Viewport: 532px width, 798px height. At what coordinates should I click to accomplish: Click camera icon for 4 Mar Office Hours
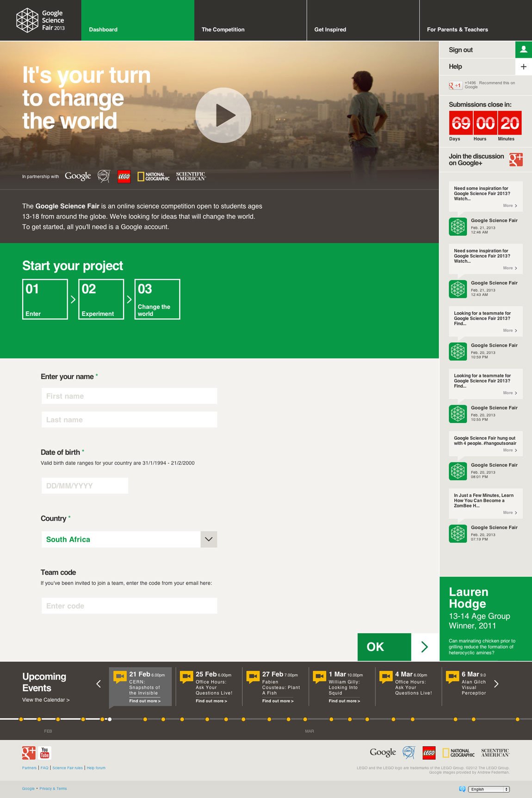click(x=386, y=677)
